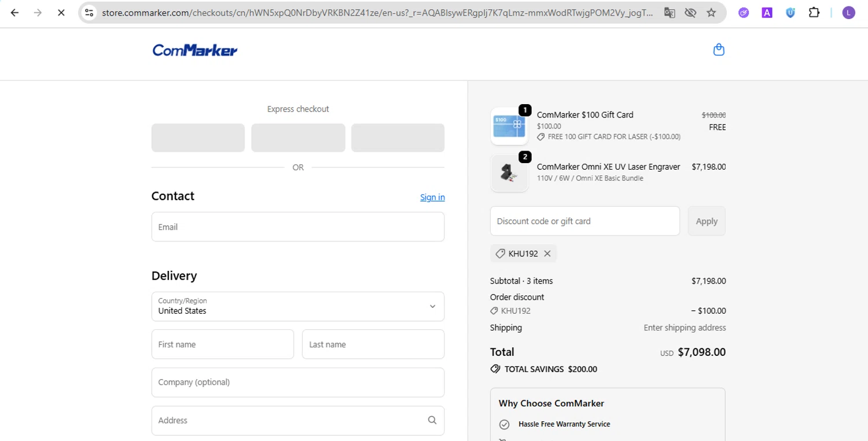Click the address search magnifier icon
Image resolution: width=868 pixels, height=441 pixels.
[x=432, y=420]
